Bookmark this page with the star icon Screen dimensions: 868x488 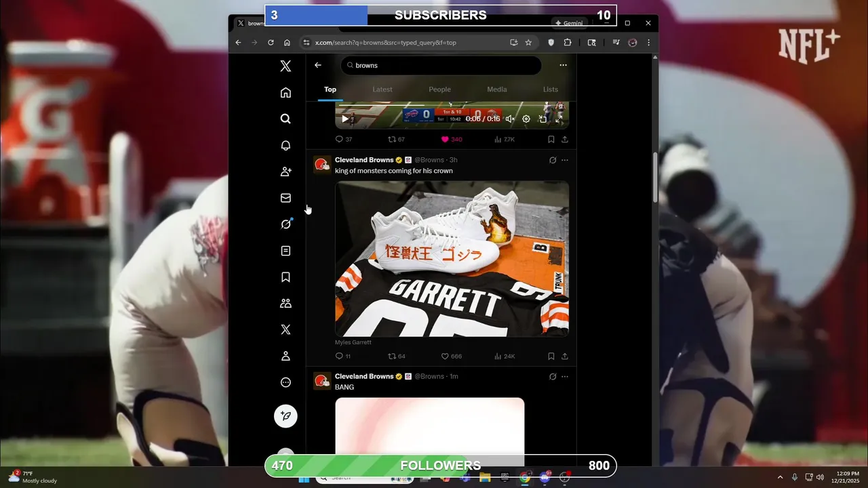pos(528,42)
